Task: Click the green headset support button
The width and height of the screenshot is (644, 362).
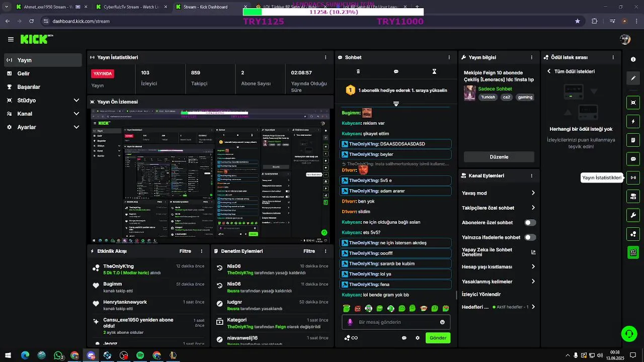Action: [x=628, y=333]
